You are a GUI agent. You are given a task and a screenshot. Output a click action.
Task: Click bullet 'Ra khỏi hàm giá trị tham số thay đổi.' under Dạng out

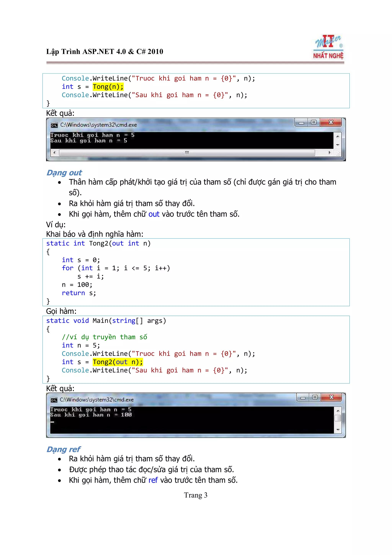[x=132, y=204]
